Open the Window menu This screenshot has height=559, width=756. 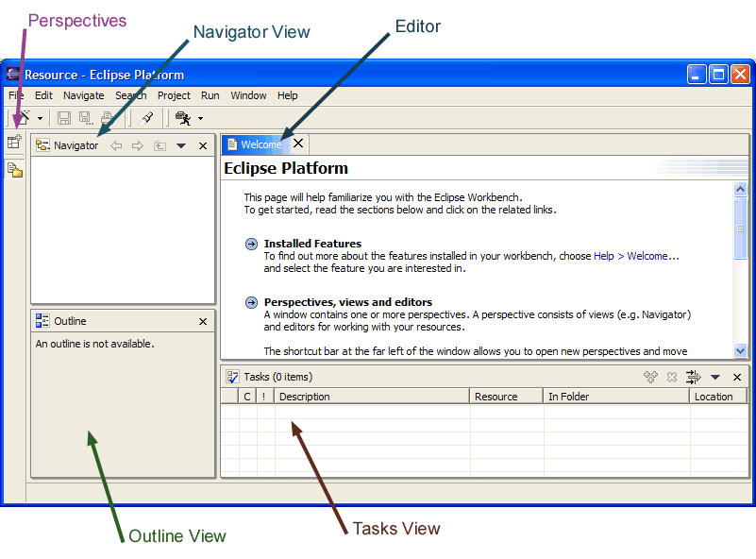point(248,95)
